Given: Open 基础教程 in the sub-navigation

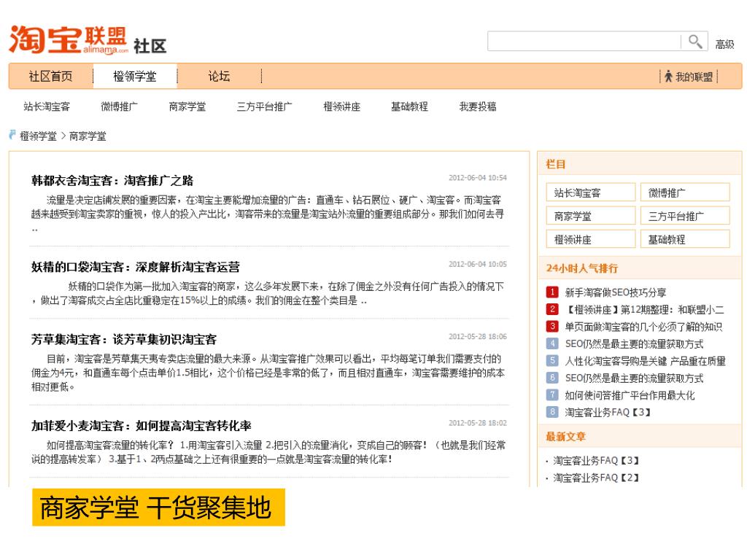Looking at the screenshot, I should [x=409, y=106].
